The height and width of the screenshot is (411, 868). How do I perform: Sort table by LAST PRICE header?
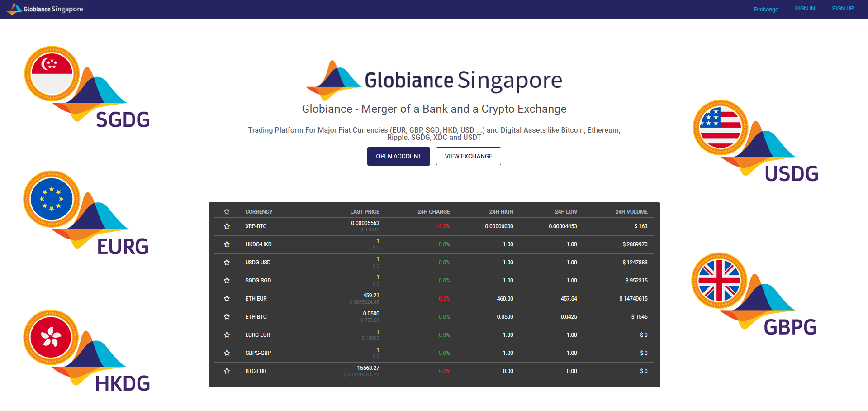coord(365,212)
